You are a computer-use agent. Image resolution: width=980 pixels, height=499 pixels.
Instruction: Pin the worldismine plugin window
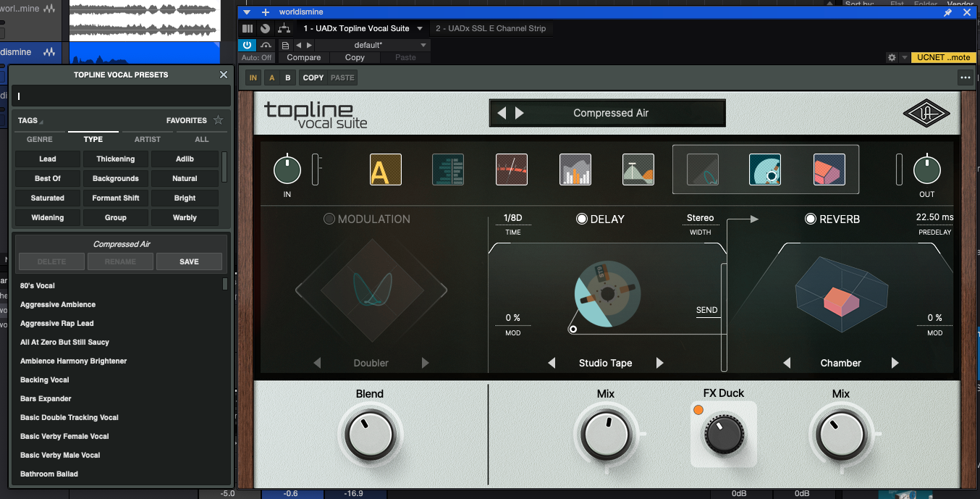pyautogui.click(x=948, y=12)
